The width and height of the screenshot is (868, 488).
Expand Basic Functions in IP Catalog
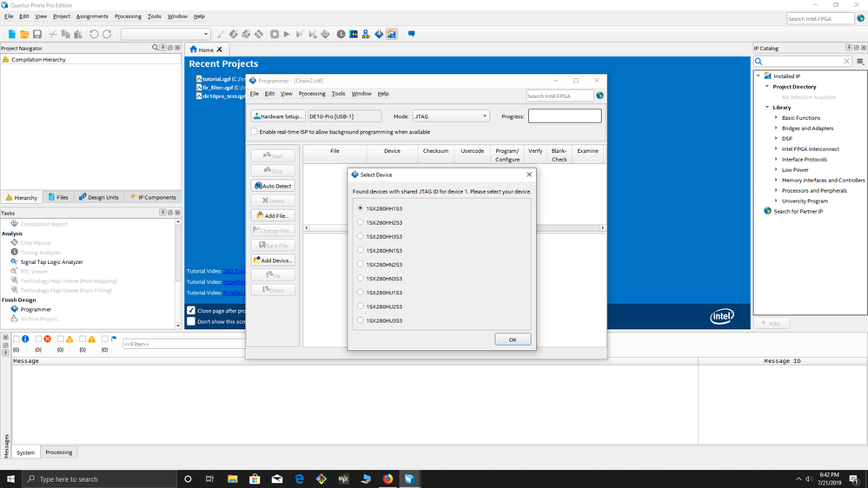[776, 118]
